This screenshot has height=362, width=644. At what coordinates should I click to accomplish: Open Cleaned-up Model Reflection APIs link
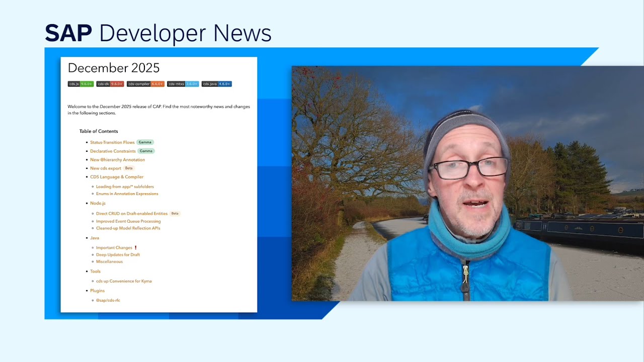coord(128,228)
